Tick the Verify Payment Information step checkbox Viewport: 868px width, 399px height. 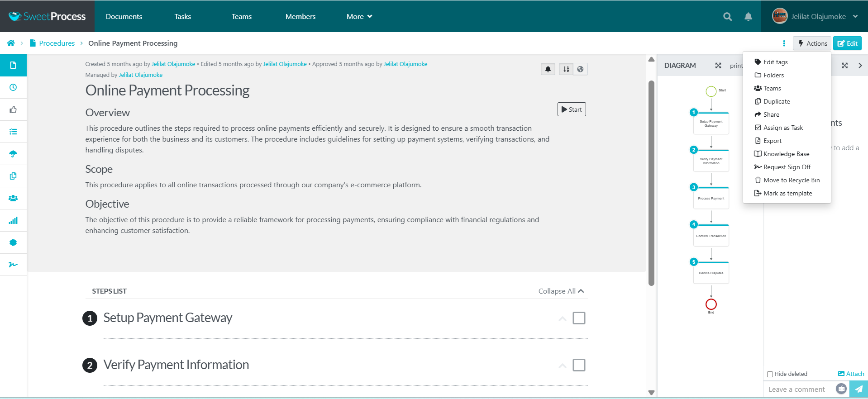point(579,365)
